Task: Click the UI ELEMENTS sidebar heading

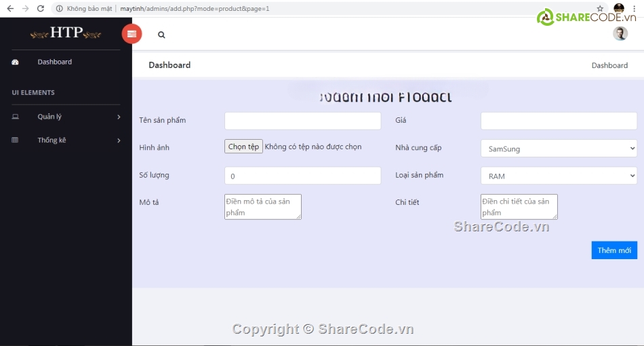Action: tap(33, 92)
